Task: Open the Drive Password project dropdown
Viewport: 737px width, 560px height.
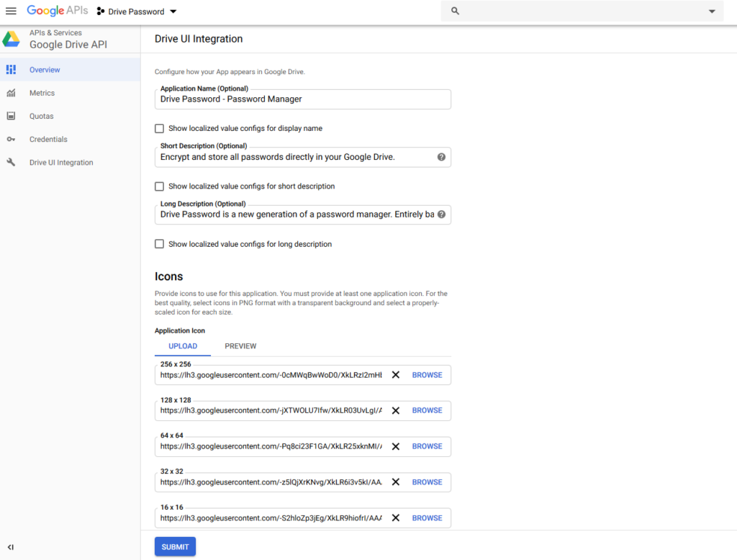Action: point(137,12)
